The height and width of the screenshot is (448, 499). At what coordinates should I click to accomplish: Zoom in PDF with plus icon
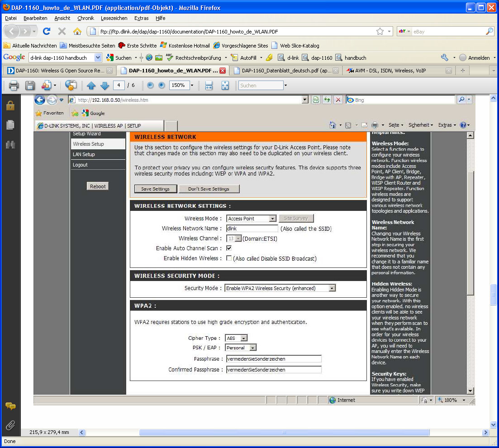162,85
